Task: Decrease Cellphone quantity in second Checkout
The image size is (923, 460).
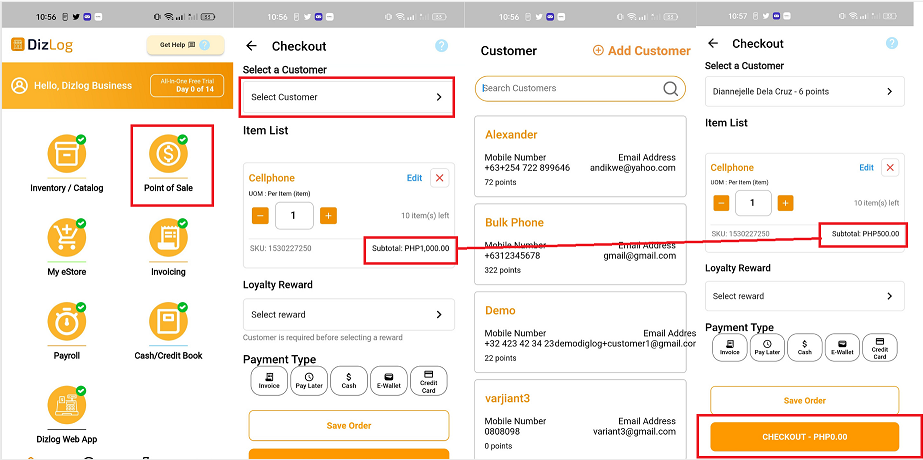Action: click(721, 203)
